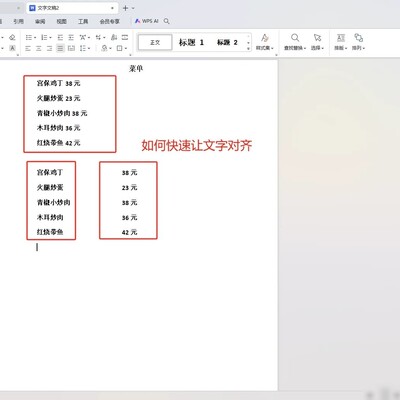Open dropdown arrow beside new tab plus
400x400 pixels.
click(133, 8)
